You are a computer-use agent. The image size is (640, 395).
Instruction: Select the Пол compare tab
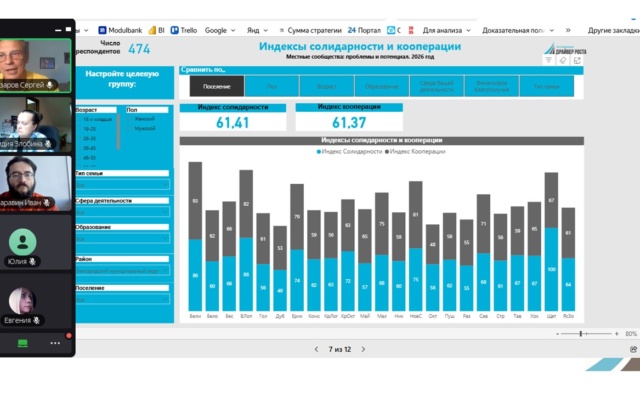[271, 86]
